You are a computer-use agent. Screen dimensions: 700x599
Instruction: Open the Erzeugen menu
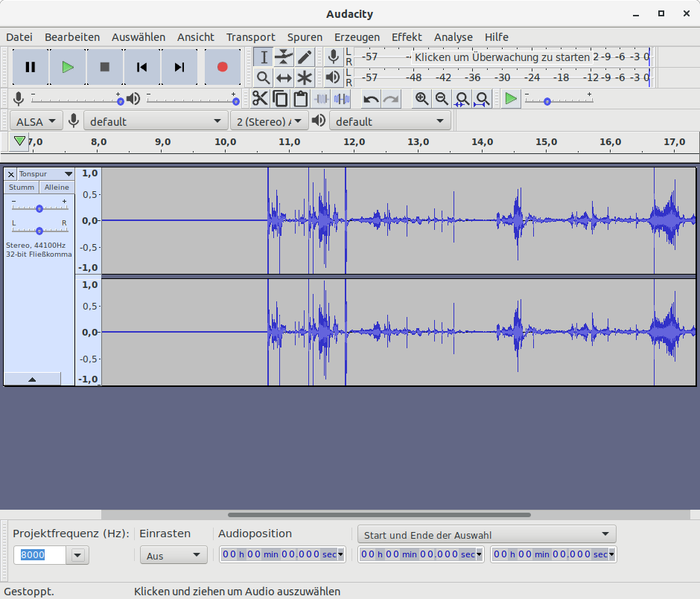pyautogui.click(x=357, y=37)
